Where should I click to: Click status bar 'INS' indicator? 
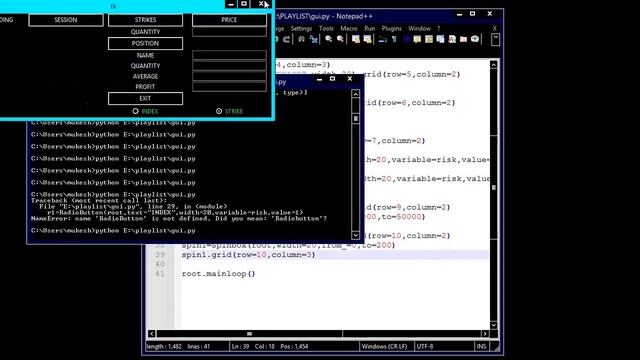point(481,346)
